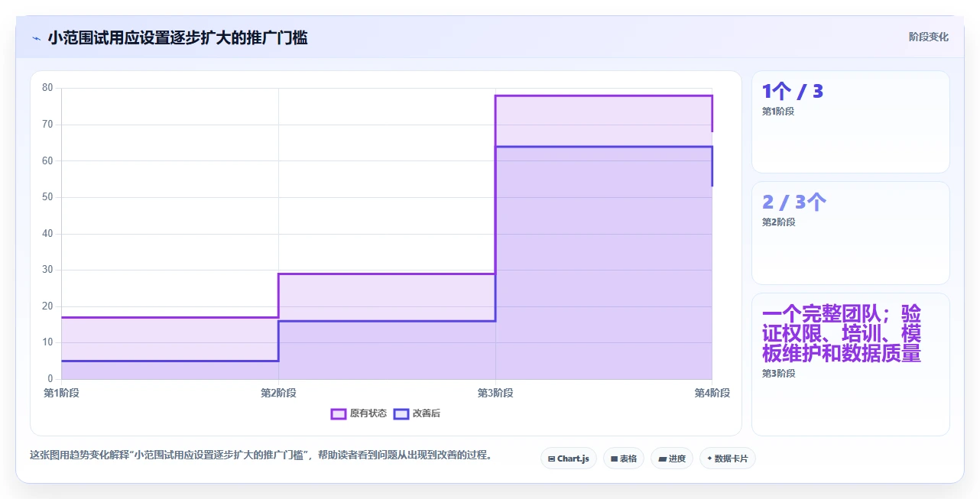Click the purple 原有状态 legend swatch
The image size is (980, 499).
tap(339, 413)
